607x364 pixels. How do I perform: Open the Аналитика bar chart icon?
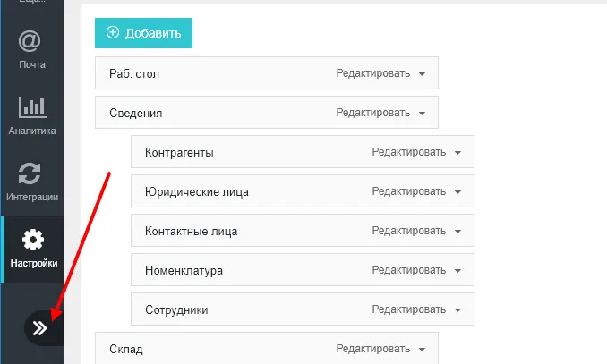[31, 108]
